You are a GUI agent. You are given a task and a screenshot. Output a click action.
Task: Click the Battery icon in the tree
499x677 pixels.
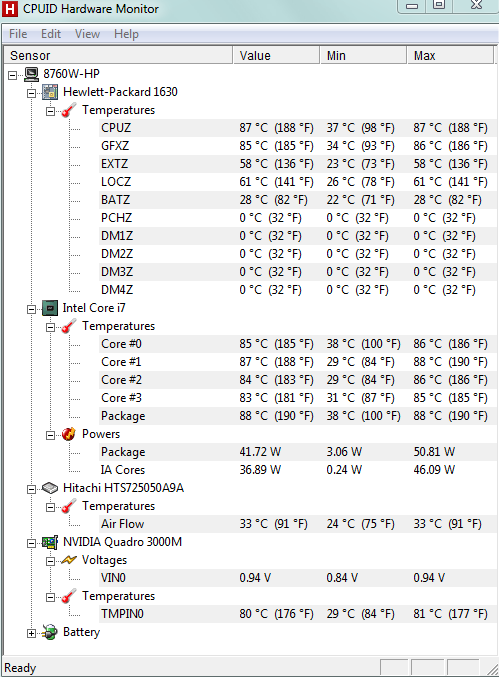coord(50,632)
